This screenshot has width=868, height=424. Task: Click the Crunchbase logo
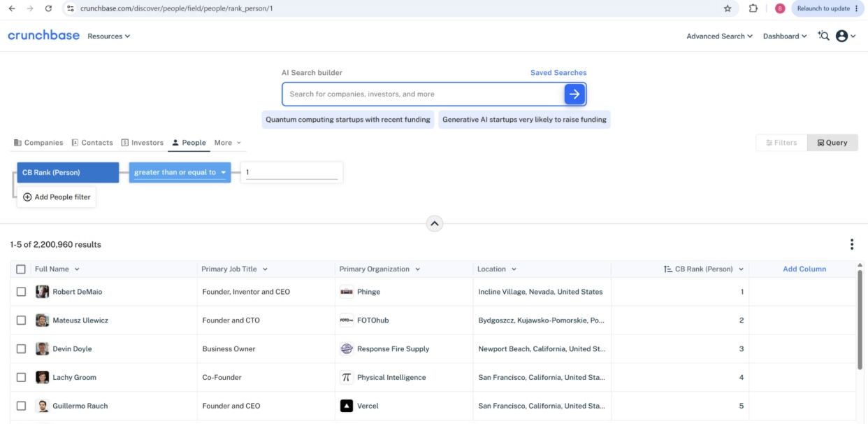point(43,36)
